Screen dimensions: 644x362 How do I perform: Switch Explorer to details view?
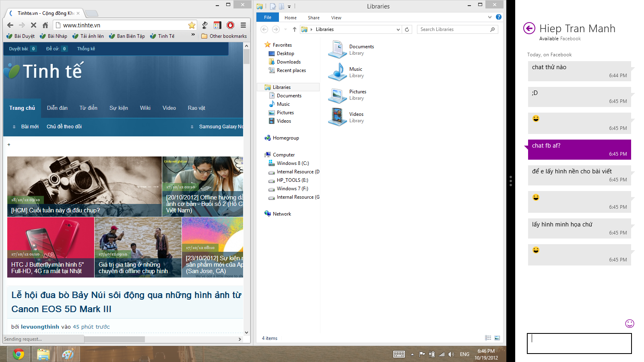[488, 338]
